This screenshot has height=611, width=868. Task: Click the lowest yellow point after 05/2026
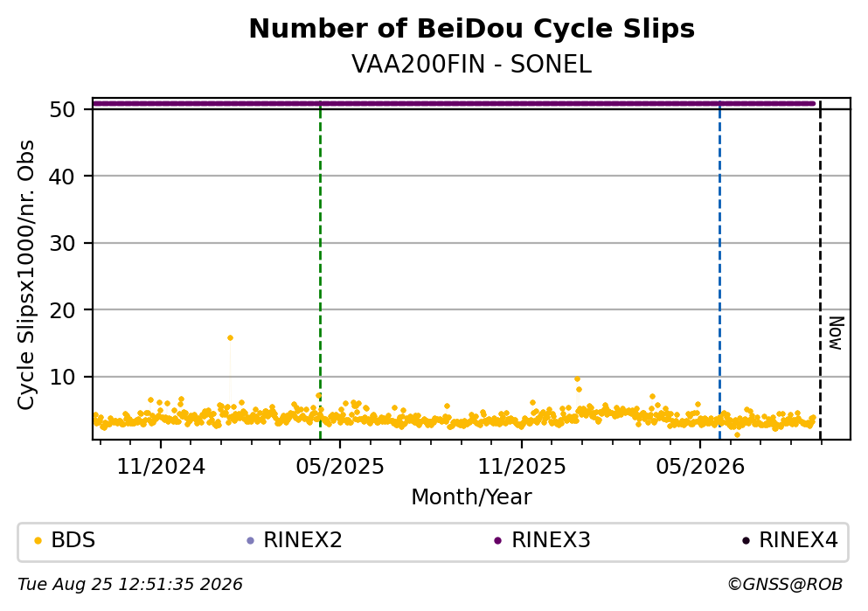[737, 435]
